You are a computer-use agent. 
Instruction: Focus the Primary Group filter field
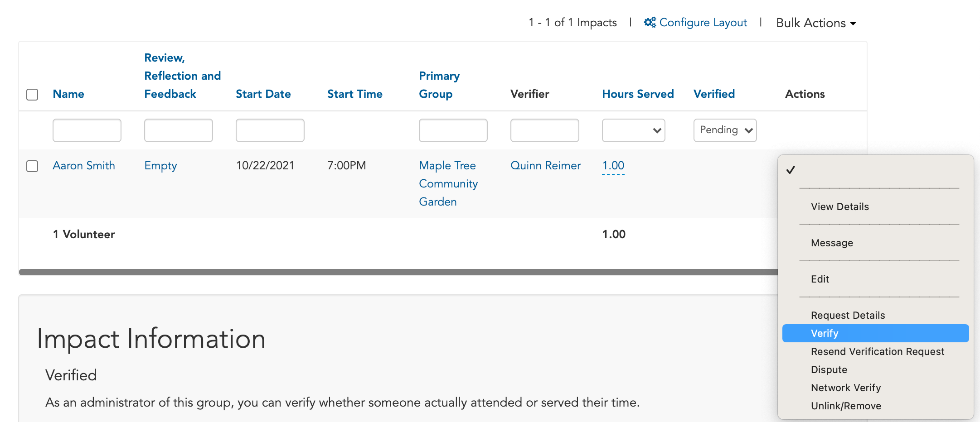tap(453, 130)
